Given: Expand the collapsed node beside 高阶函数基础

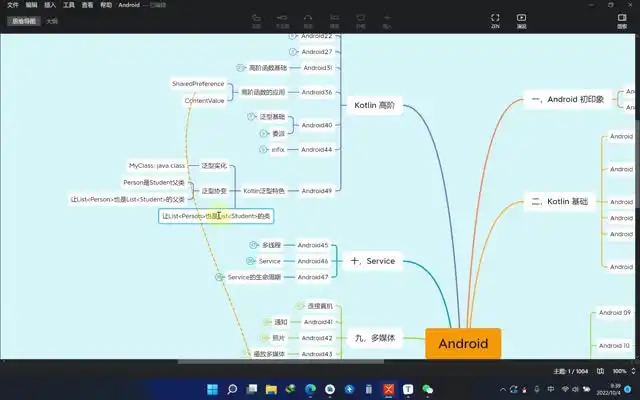Looking at the screenshot, I should (240, 68).
